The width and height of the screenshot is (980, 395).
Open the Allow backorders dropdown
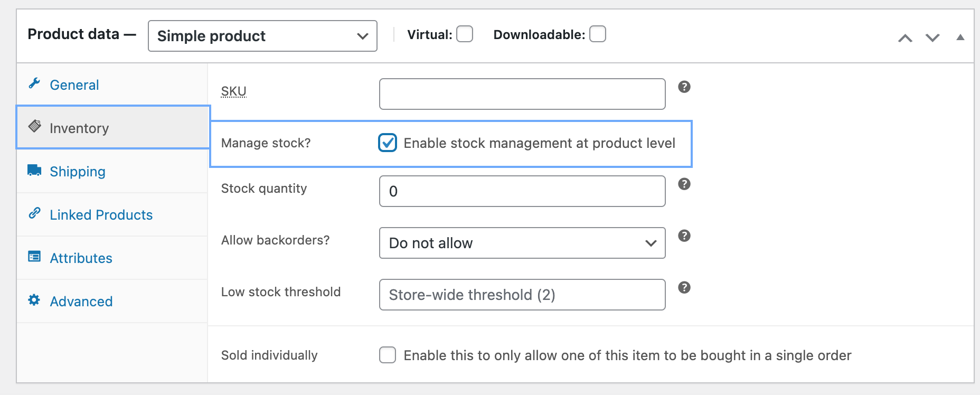[522, 243]
